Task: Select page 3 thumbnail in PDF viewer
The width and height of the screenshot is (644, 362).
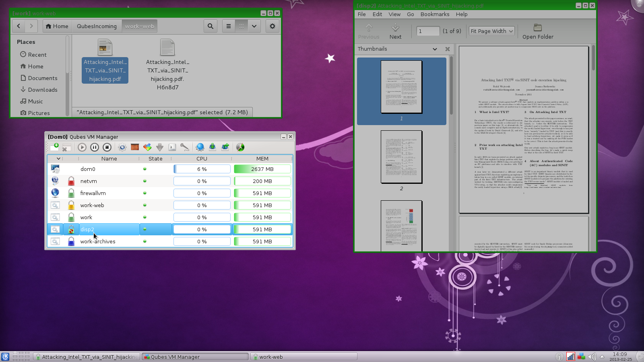Action: 402,225
